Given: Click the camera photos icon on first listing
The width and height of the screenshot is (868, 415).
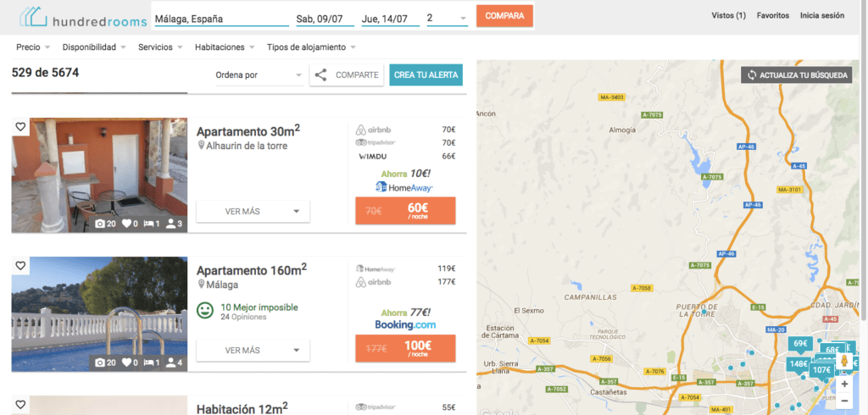Looking at the screenshot, I should (100, 224).
